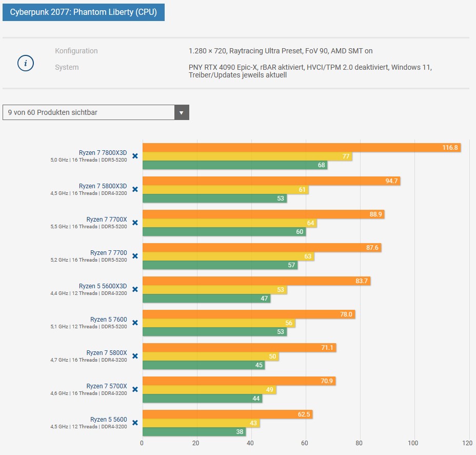
Task: Remove Ryzen 7 7700X with its X icon
Action: pos(135,223)
